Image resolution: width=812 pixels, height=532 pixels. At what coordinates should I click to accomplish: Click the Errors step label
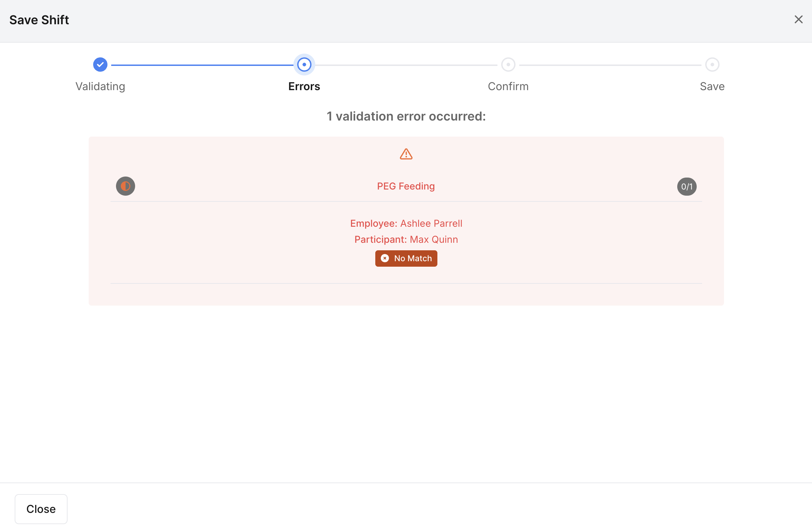coord(304,86)
